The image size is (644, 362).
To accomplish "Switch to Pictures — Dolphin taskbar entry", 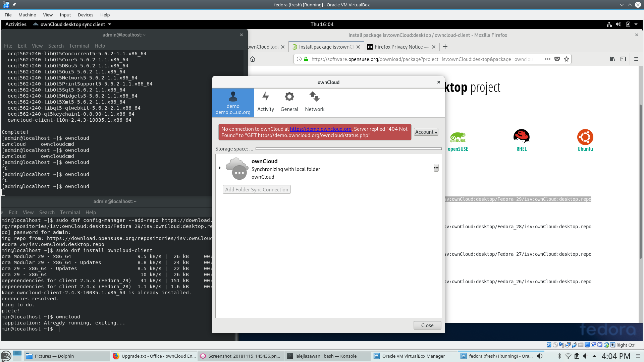I will pos(66,356).
